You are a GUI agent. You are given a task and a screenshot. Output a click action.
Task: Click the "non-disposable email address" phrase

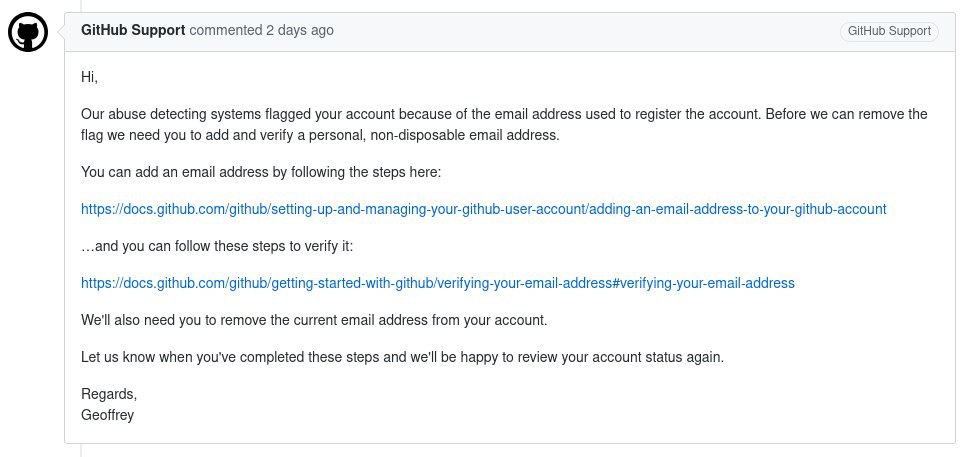click(465, 135)
